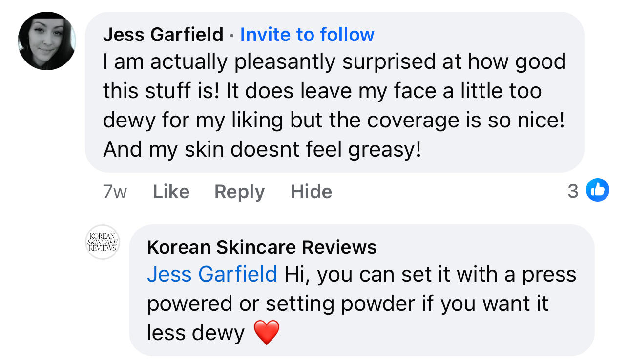Click the Jess Garfield mention in reply
This screenshot has height=364, width=627.
(212, 274)
